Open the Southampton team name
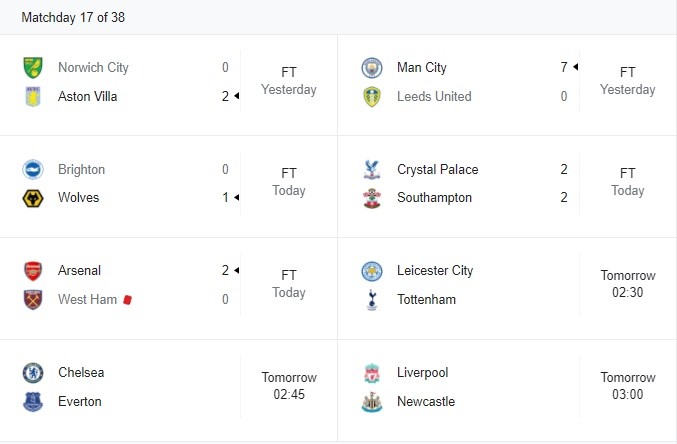Screen dimensions: 677x444 [434, 198]
